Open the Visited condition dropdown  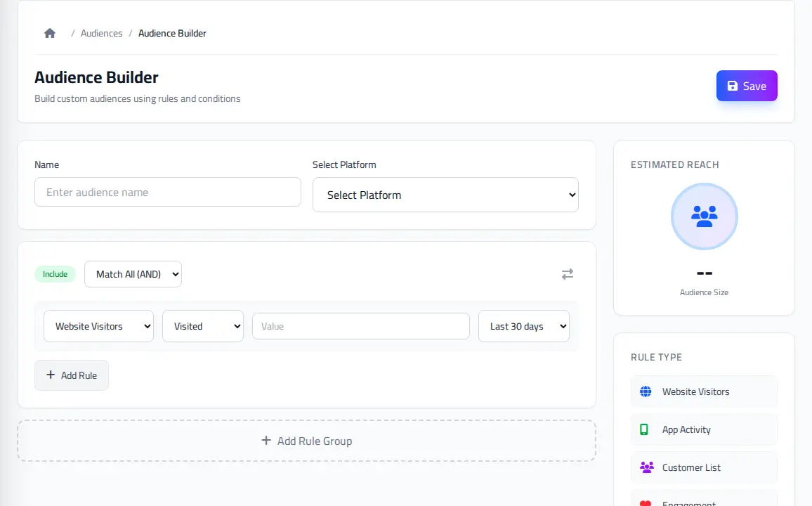203,326
